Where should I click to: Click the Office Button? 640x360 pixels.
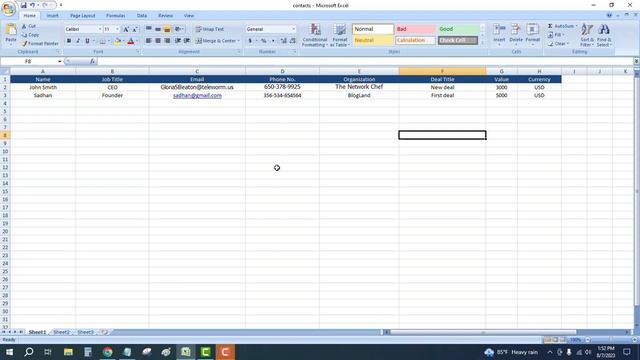tap(9, 9)
